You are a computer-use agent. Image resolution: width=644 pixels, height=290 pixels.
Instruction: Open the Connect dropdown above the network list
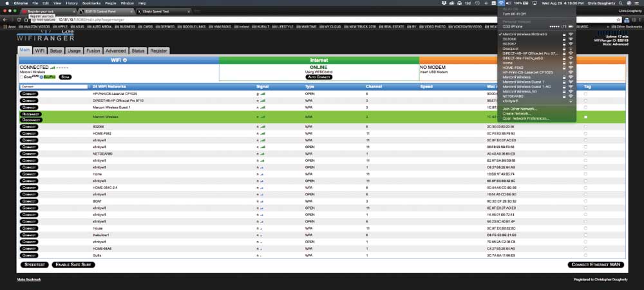tap(54, 87)
